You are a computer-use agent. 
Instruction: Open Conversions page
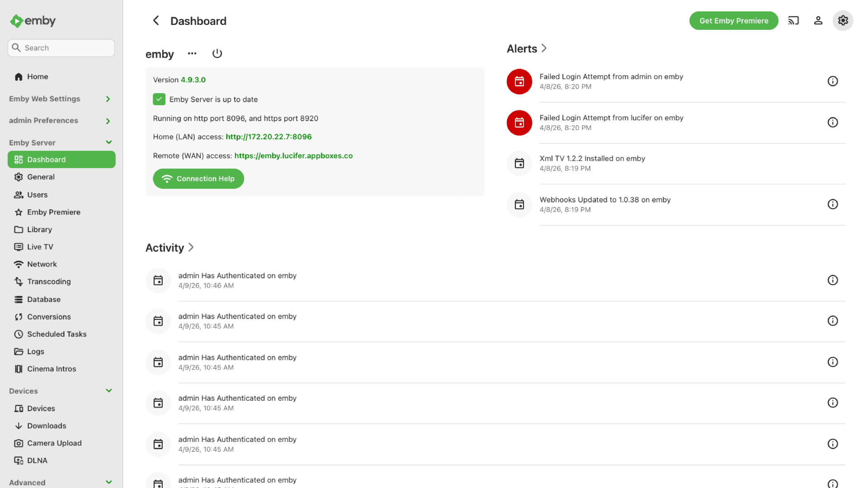(61, 317)
